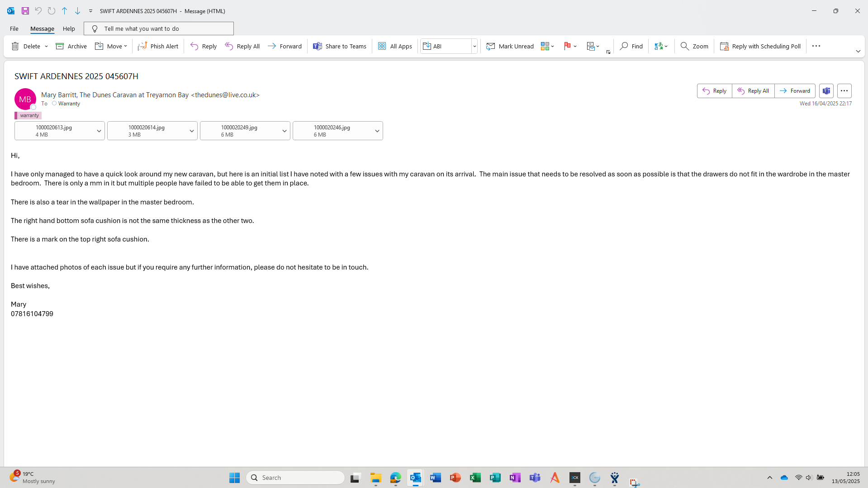Go to next item with down arrow
Screen dimensions: 868x488
pyautogui.click(x=77, y=11)
